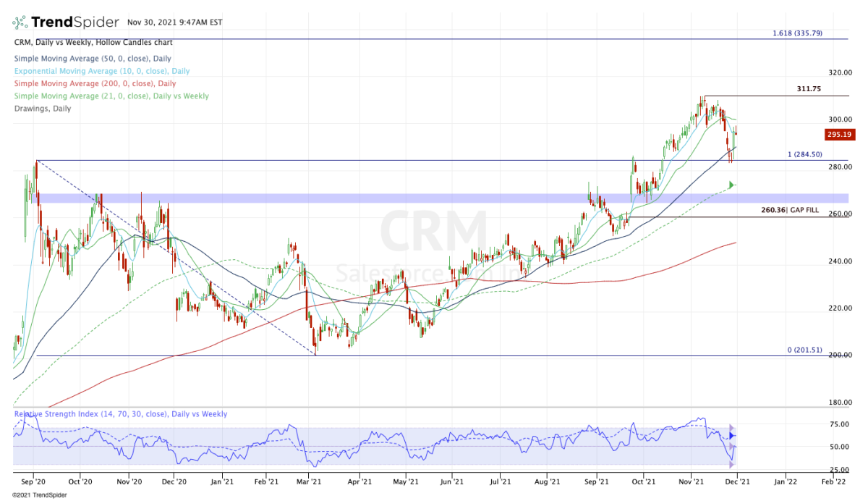
Task: Click the 260.00 price axis label
Action: point(841,214)
